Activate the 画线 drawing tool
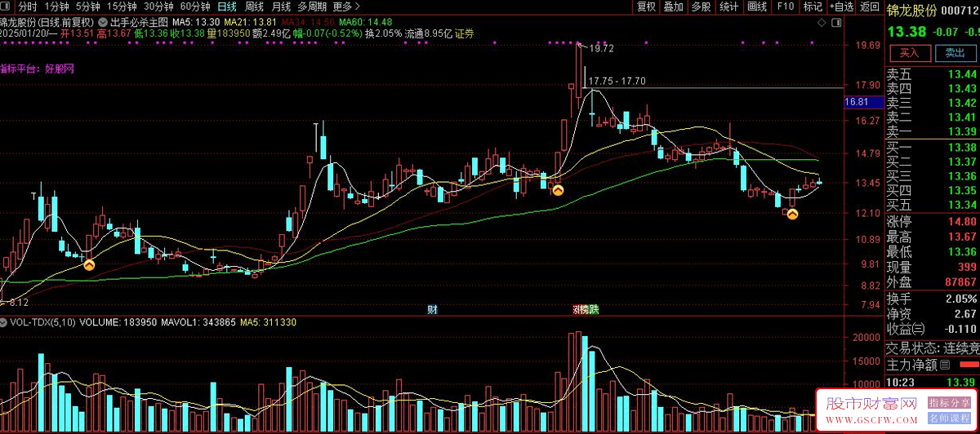This screenshot has height=434, width=980. 757,7
